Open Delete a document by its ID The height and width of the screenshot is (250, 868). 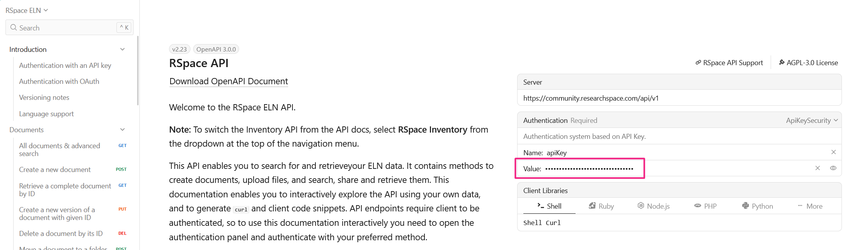(x=61, y=234)
